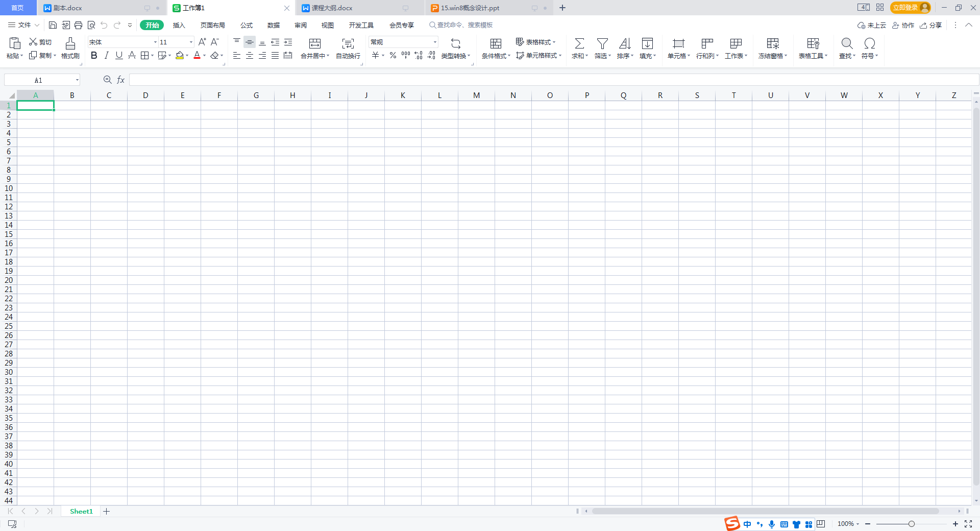The height and width of the screenshot is (531, 980).
Task: Open the 文件 file menu
Action: click(23, 25)
